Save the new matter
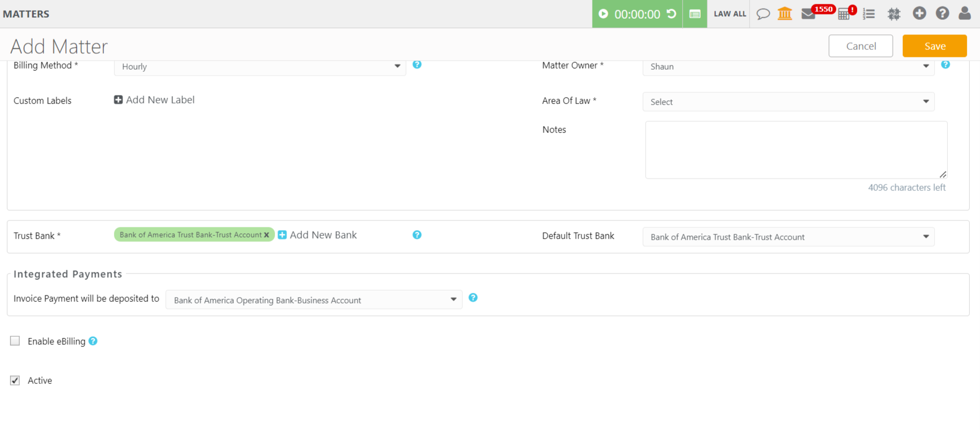Screen dimensions: 980x430 coord(934,46)
